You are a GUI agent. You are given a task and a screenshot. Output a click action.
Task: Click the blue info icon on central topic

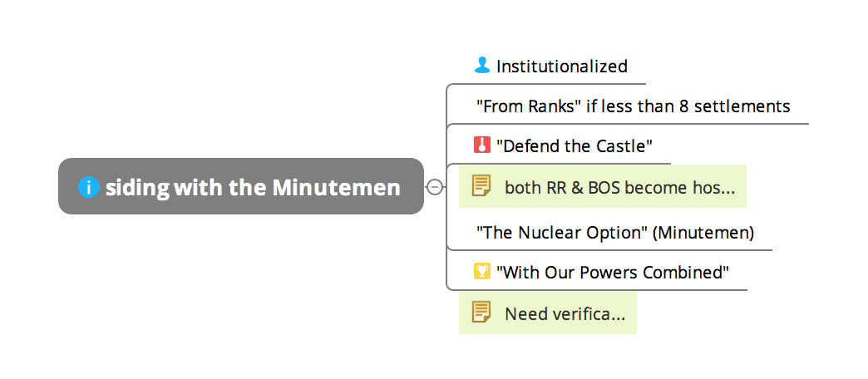(89, 187)
